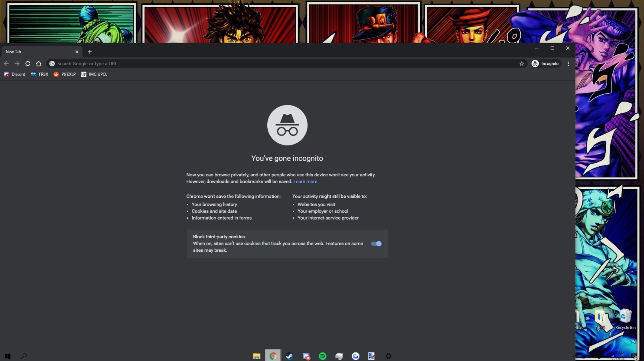Viewport: 644px width, 361px height.
Task: Open Spotify from the taskbar
Action: 323,356
